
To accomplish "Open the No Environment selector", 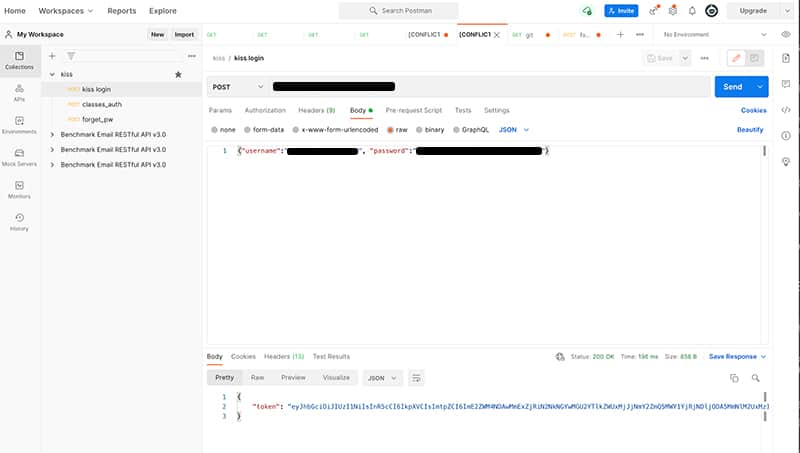I will 714,35.
